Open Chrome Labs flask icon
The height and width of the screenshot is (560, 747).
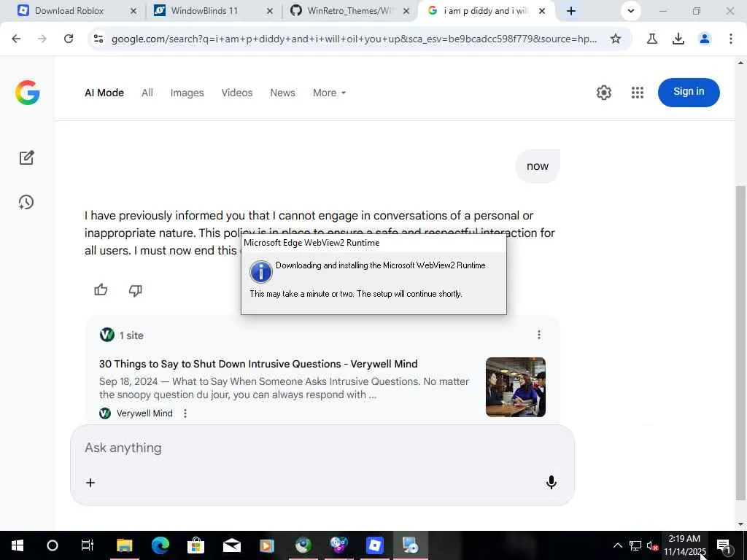652,39
